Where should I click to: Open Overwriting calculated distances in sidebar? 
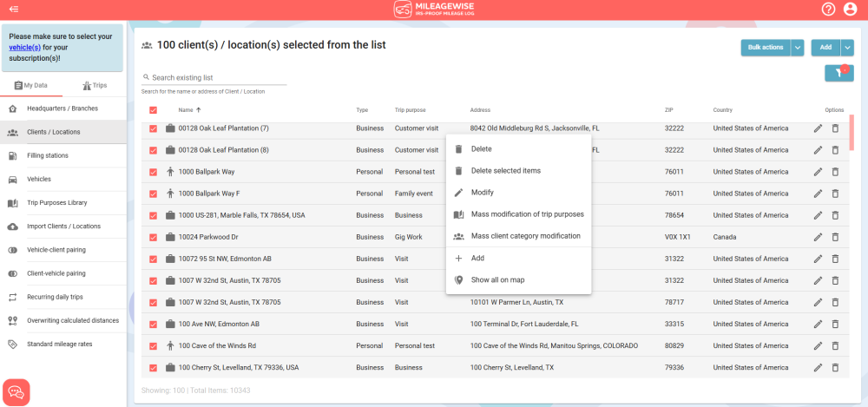63,320
